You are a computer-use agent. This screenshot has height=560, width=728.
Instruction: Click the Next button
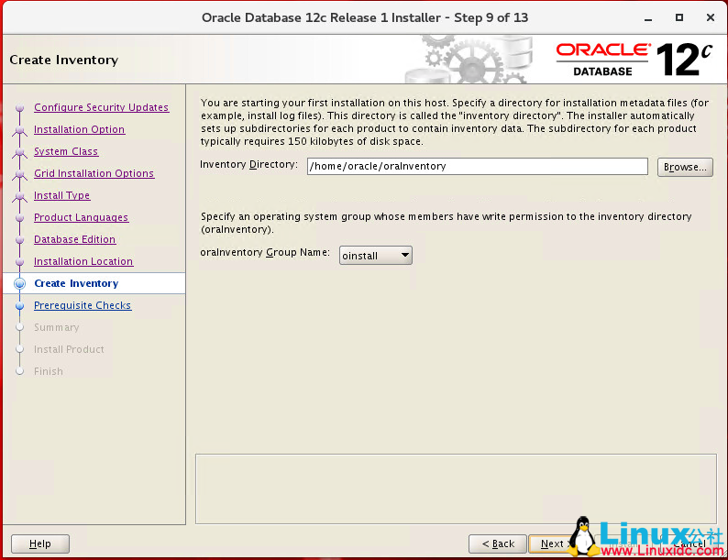coord(553,544)
